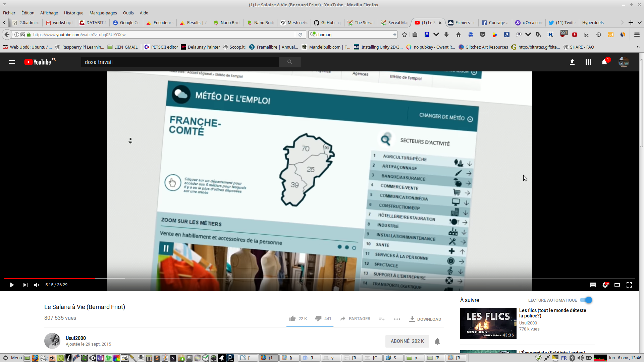Switch to the GitHub tab

coord(327,23)
